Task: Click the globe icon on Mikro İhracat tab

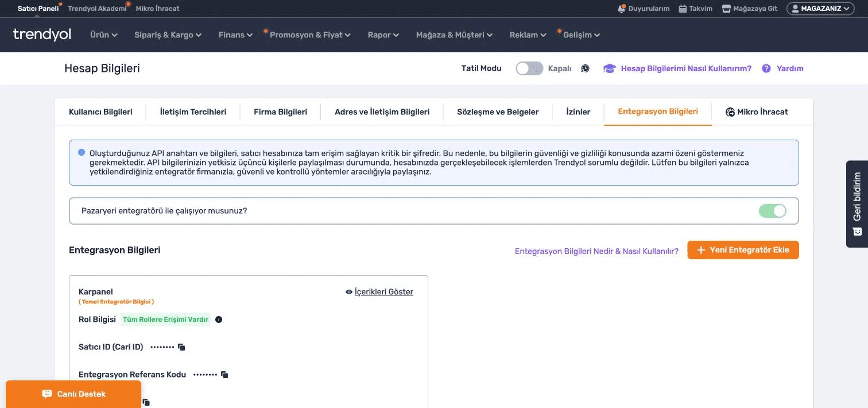Action: click(x=730, y=112)
